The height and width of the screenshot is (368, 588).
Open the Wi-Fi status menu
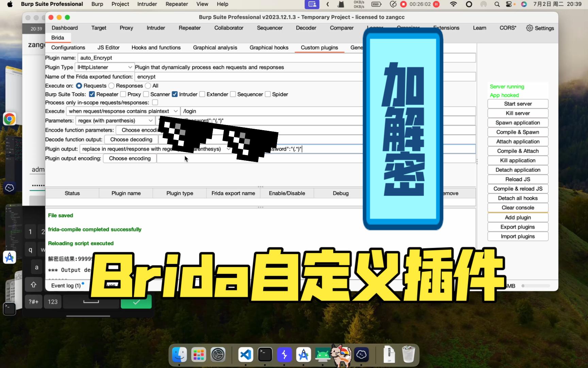(x=453, y=4)
